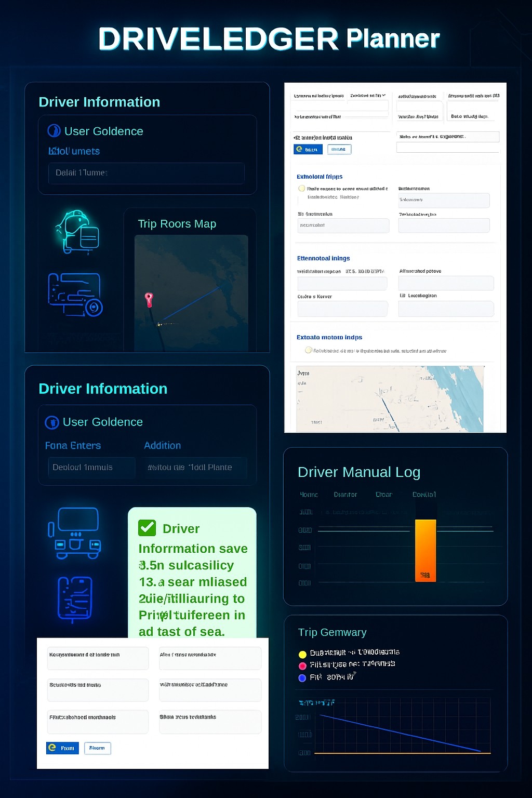Click the pink legend dot in Trip Gemwary
This screenshot has width=532, height=798.
coord(302,666)
